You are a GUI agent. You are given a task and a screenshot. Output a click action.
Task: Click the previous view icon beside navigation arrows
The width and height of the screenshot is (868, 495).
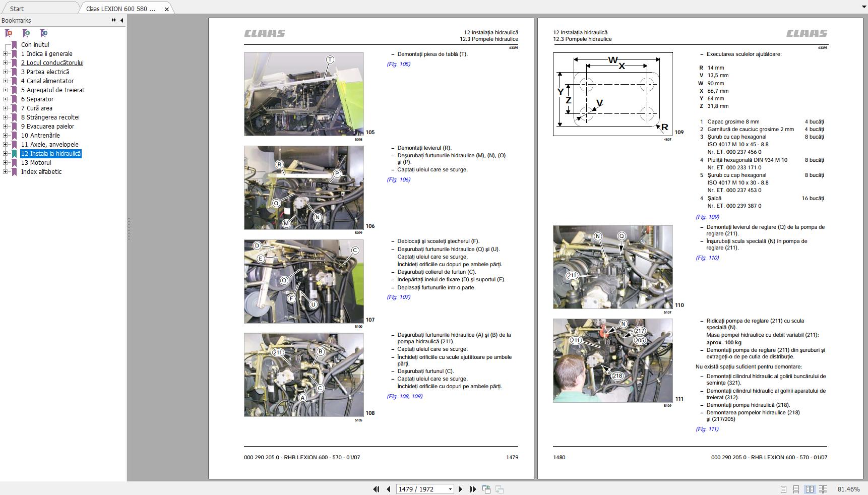point(486,489)
